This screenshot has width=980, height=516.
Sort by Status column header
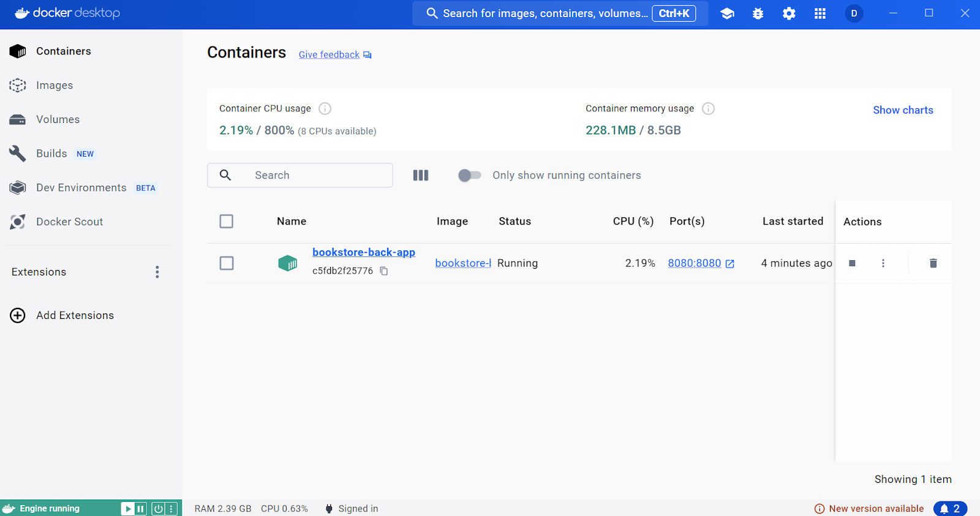[514, 221]
